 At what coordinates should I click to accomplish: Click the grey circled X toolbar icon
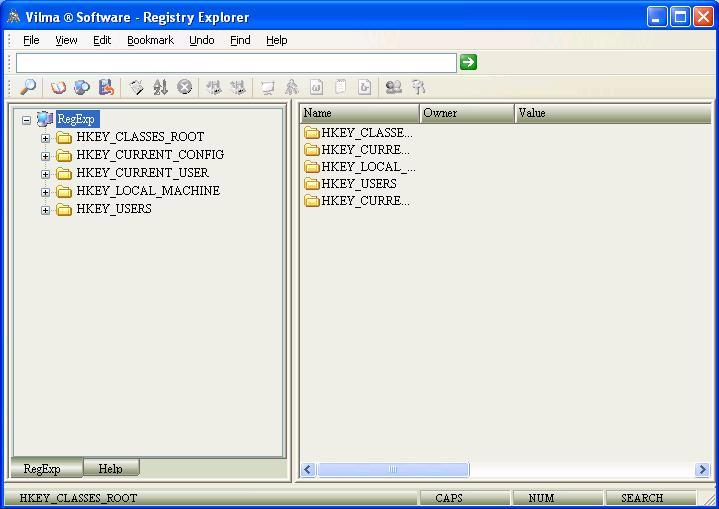coord(184,87)
